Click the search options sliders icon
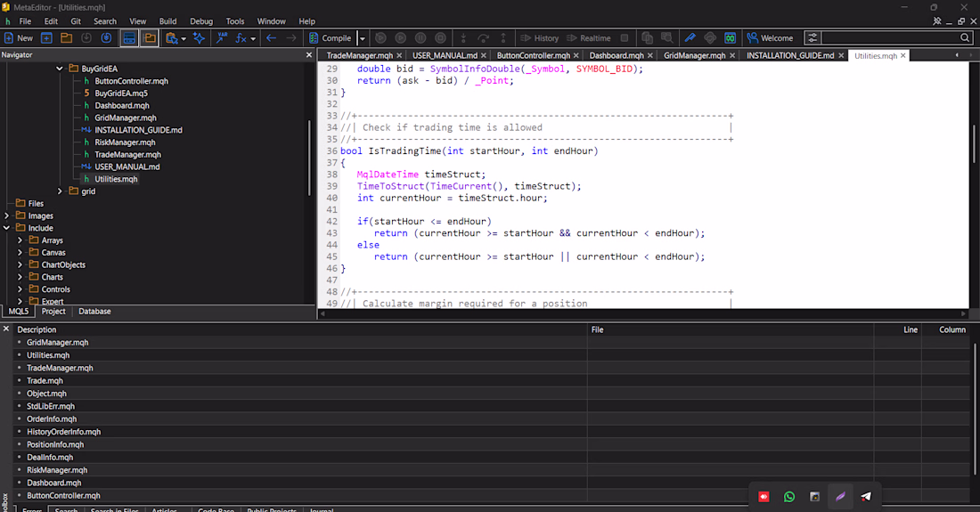Screen dimensions: 980x512 (x=812, y=38)
